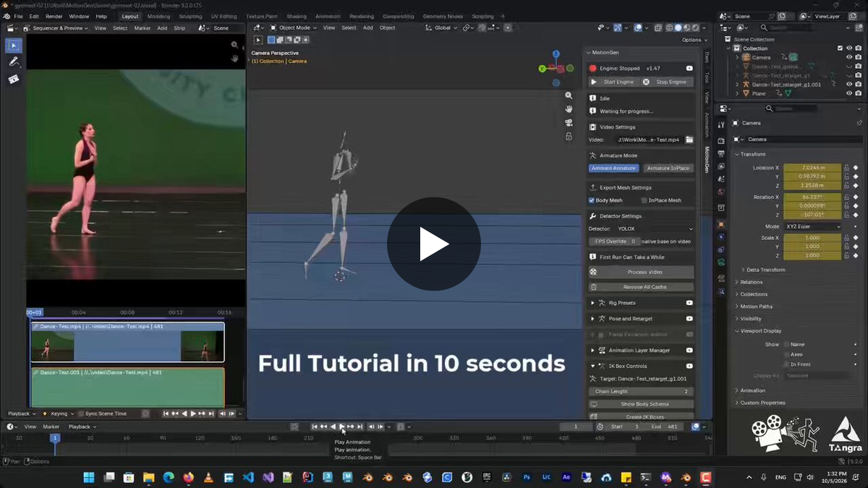
Task: Select Armature InPlace mode button
Action: click(668, 168)
